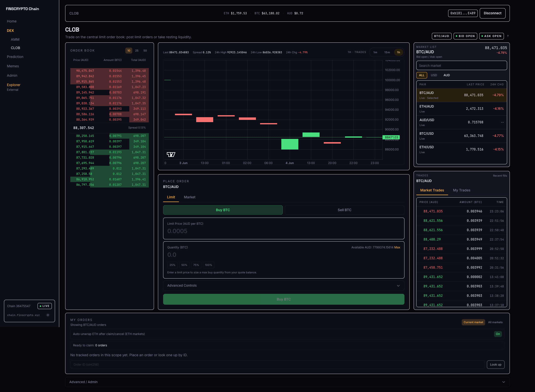Set quantity to 75%

point(196,265)
